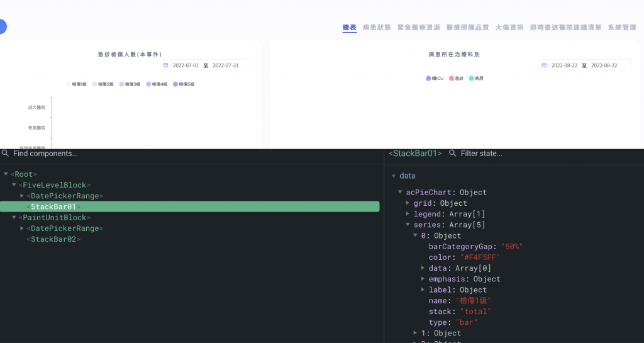Click the StackBar01 header in state panel

pyautogui.click(x=415, y=153)
